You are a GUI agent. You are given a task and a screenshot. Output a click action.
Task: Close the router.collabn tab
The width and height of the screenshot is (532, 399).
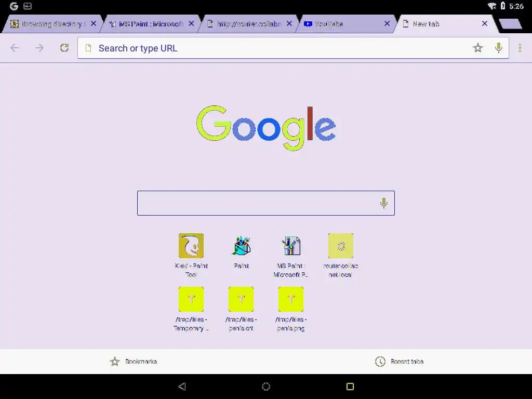pos(289,23)
